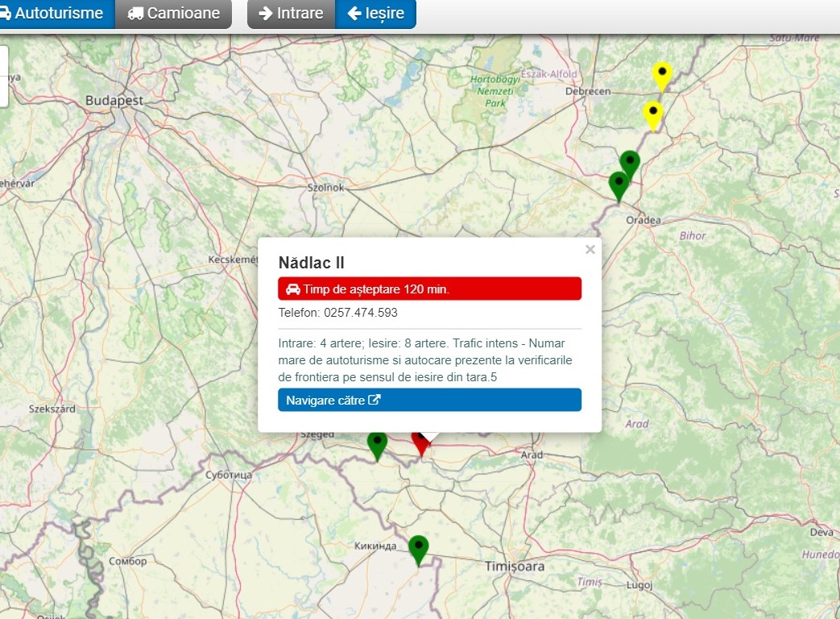The width and height of the screenshot is (840, 619).
Task: Switch to Camioane truck filter
Action: (x=173, y=14)
